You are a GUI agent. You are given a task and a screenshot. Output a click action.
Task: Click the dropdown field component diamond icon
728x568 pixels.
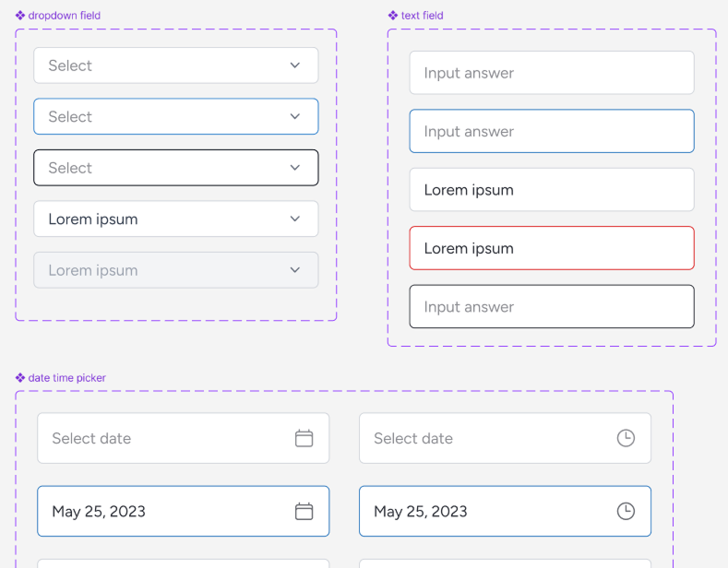20,16
